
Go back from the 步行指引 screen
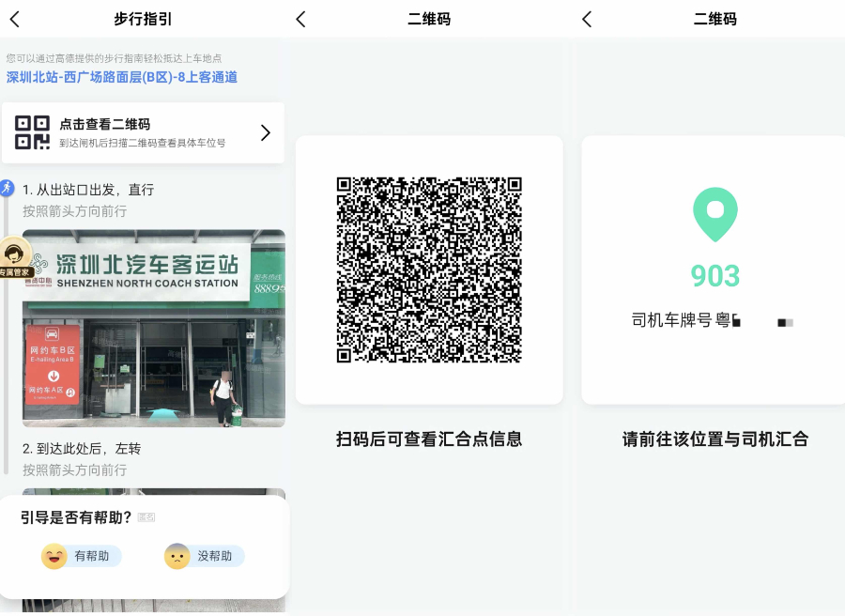(15, 19)
